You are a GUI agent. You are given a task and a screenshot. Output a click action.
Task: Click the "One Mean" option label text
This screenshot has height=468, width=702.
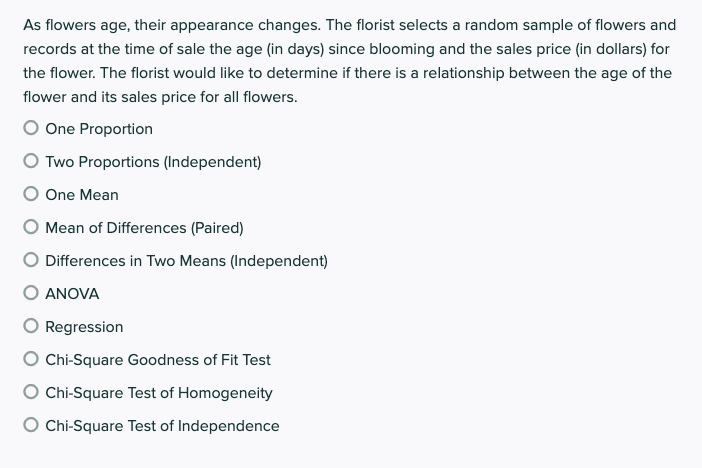tap(82, 195)
